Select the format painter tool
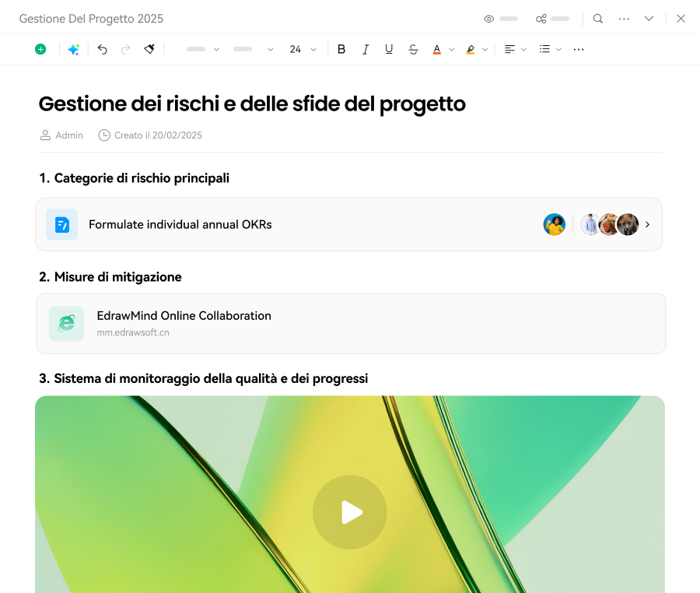This screenshot has width=700, height=593. [x=149, y=48]
